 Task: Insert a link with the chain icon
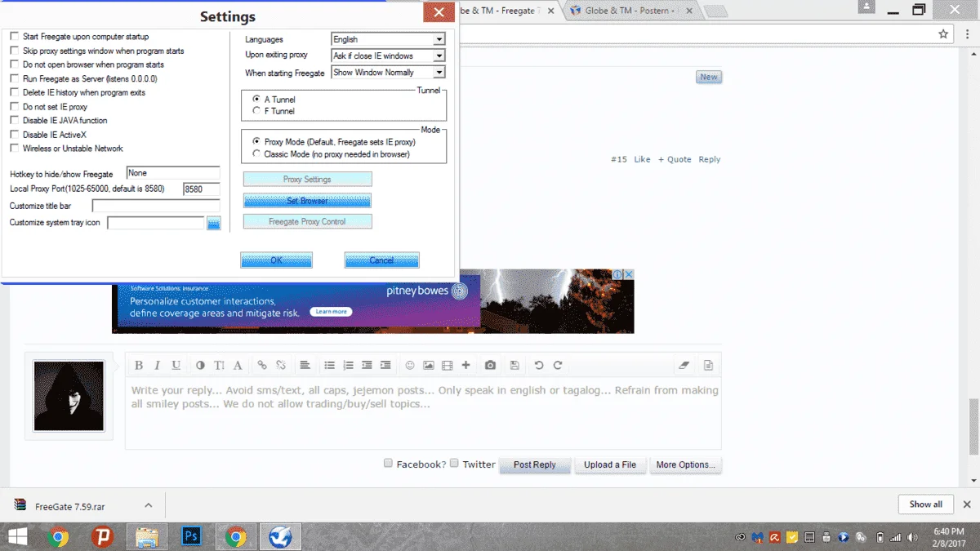(x=262, y=365)
